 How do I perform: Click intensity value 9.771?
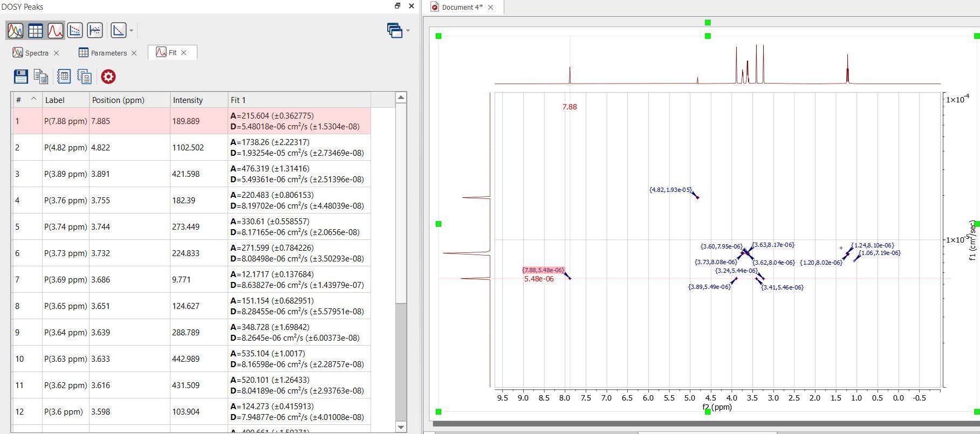199,279
